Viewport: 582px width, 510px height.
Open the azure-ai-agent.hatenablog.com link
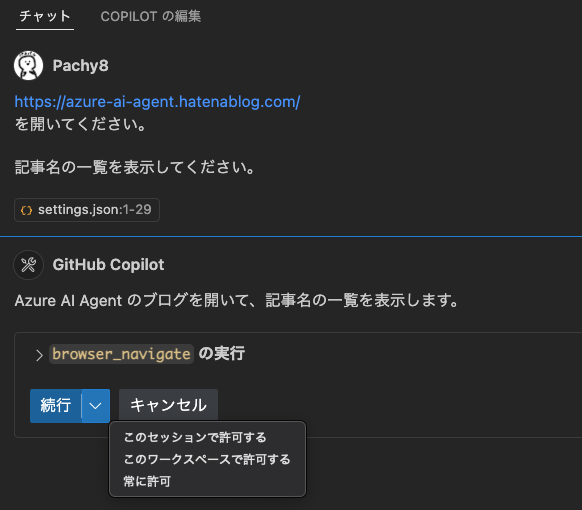tap(157, 102)
